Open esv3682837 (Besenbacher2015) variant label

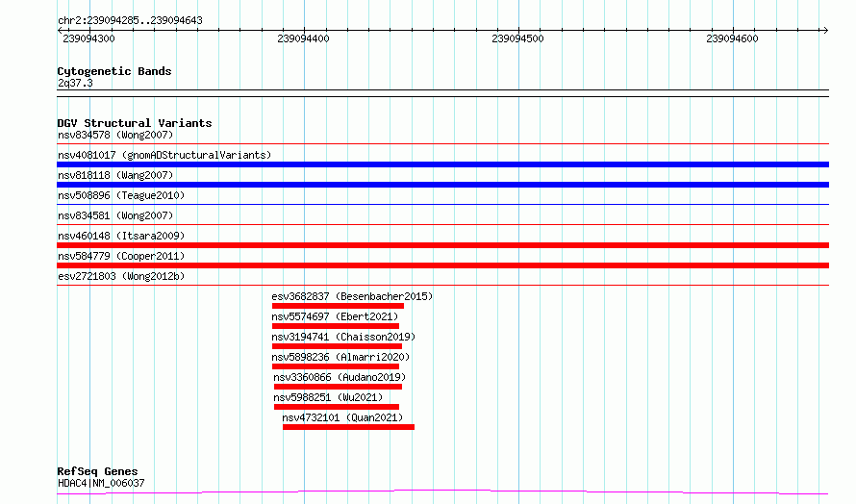[x=352, y=296]
